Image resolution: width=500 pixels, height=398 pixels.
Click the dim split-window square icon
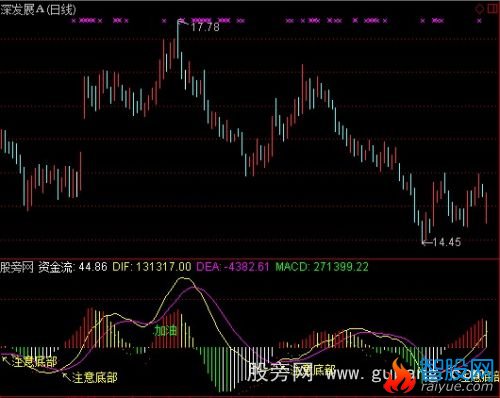[493, 9]
